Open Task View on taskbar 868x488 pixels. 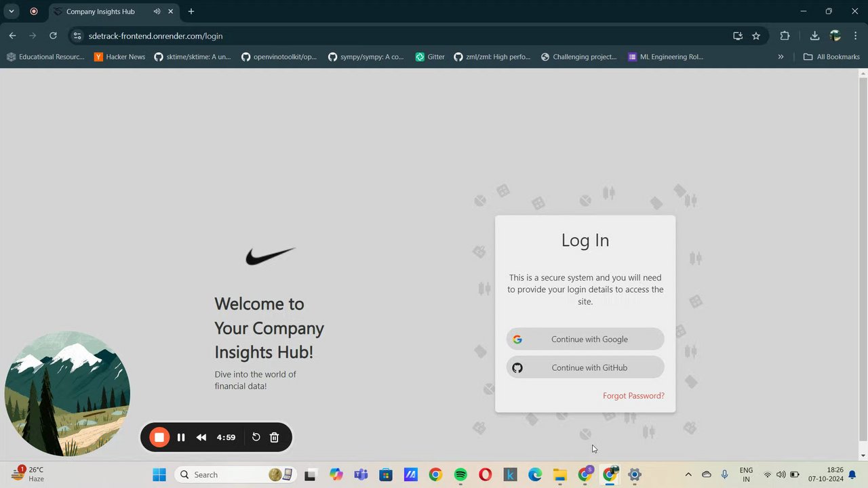(x=311, y=474)
